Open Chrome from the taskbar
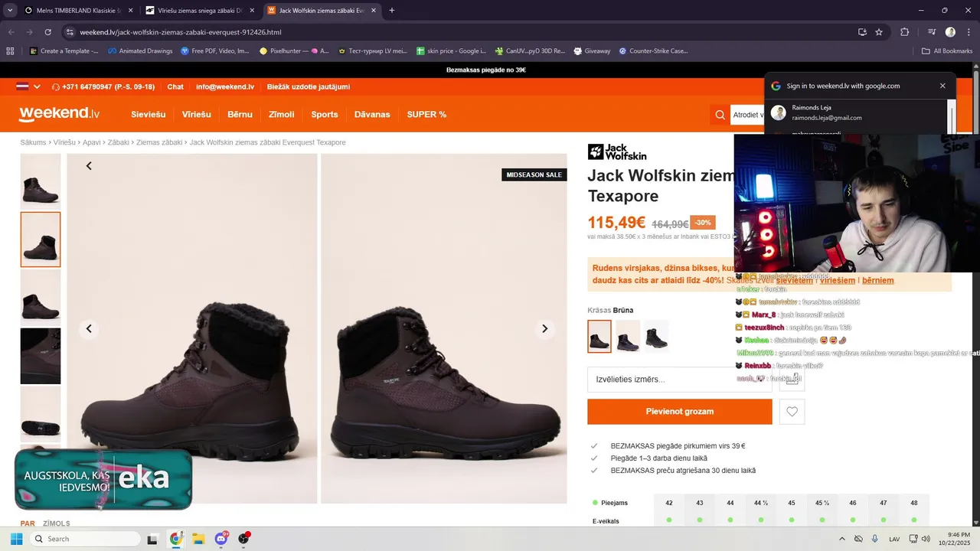This screenshot has width=980, height=551. click(x=176, y=539)
